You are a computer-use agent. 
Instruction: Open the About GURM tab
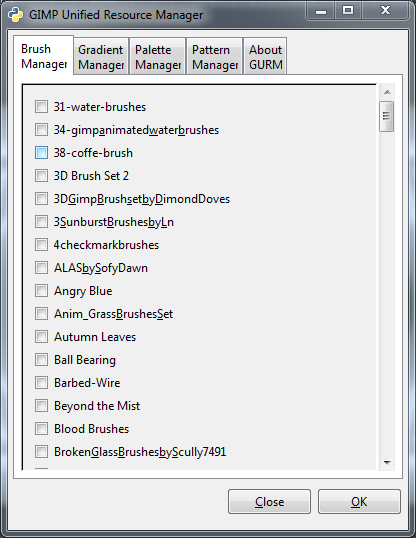[266, 57]
